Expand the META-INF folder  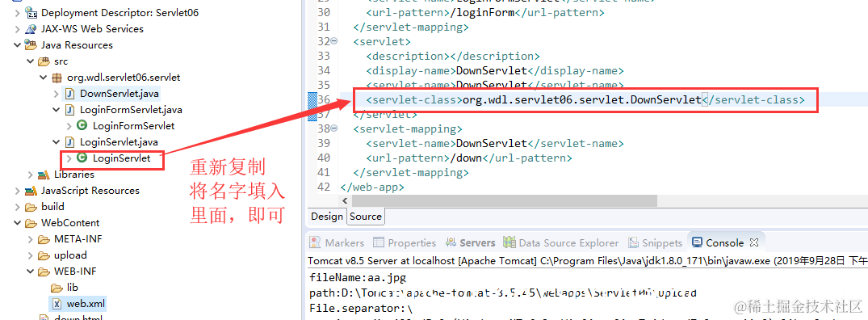[x=31, y=239]
